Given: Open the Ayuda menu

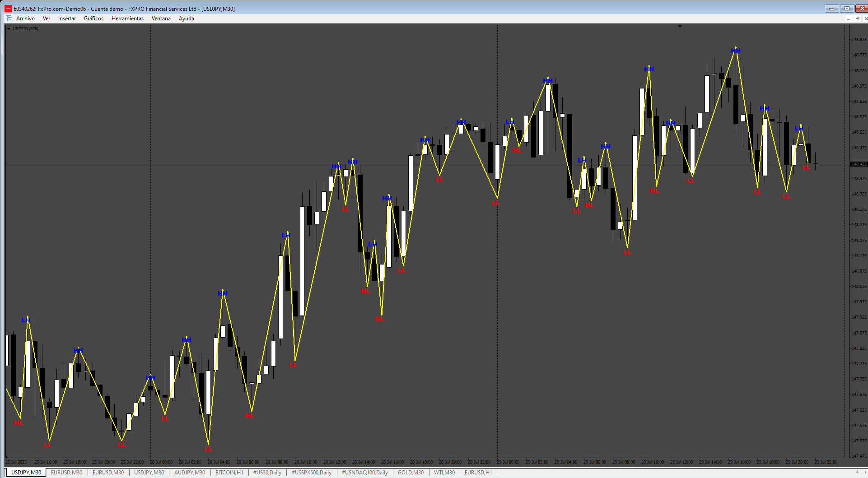Looking at the screenshot, I should 187,19.
